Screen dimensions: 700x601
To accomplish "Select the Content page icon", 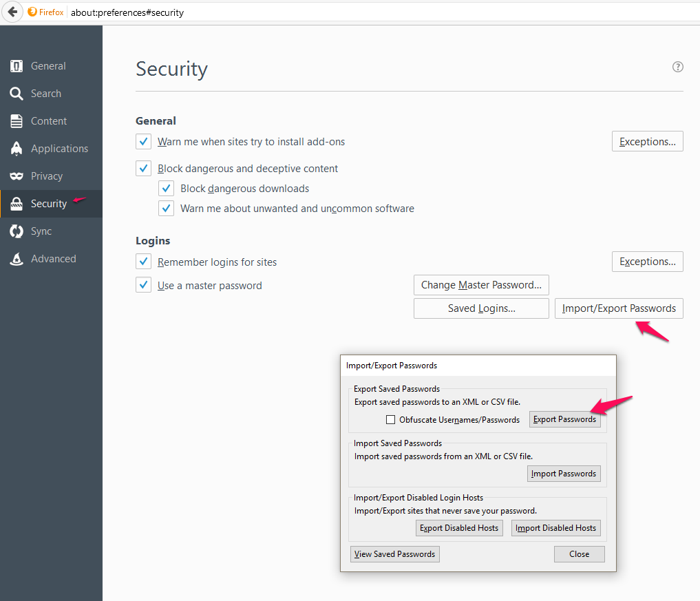I will point(17,121).
